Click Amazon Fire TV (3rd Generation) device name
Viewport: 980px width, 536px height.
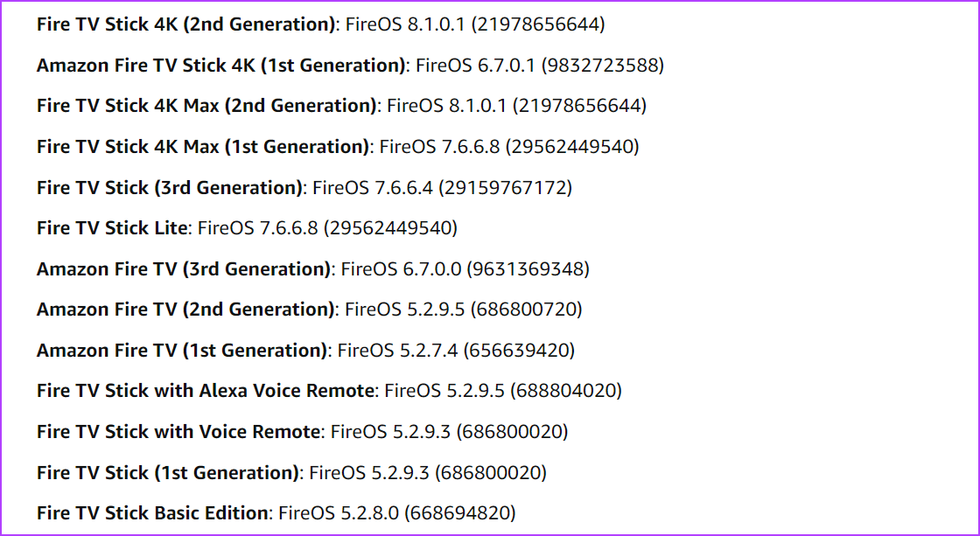(x=184, y=269)
